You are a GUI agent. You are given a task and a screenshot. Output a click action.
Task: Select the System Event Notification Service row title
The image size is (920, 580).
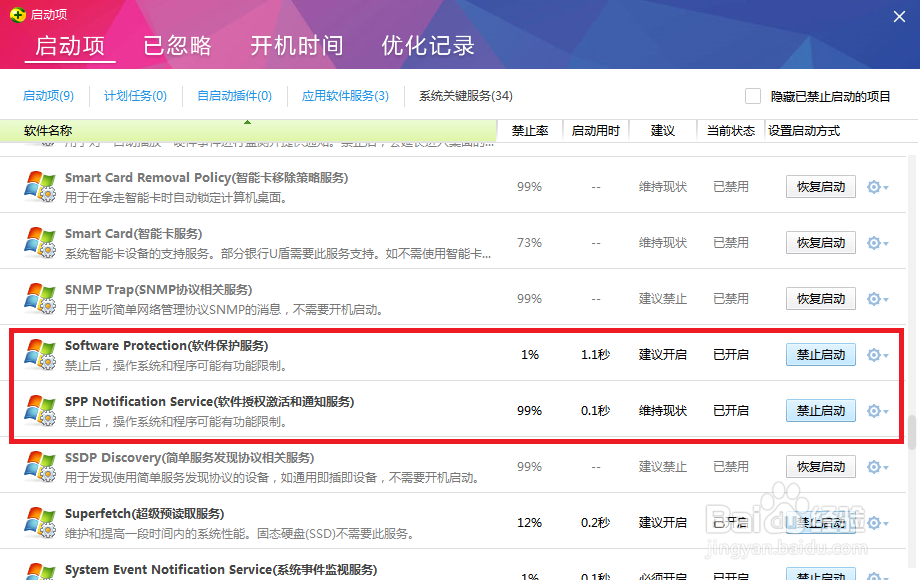coord(221,570)
